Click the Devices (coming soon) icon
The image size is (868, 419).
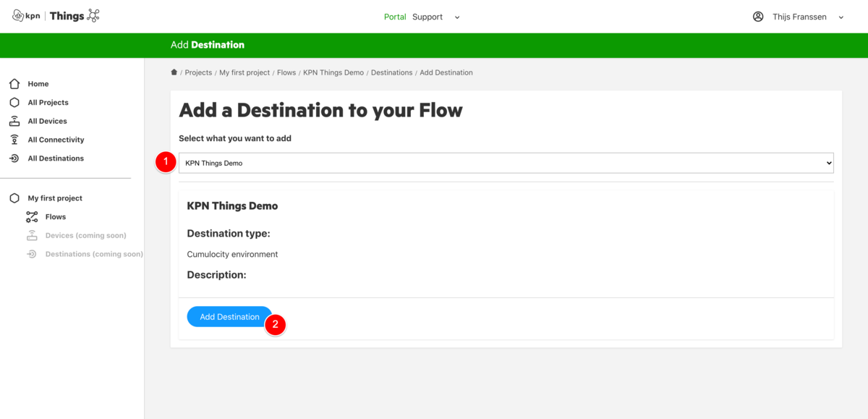click(32, 235)
